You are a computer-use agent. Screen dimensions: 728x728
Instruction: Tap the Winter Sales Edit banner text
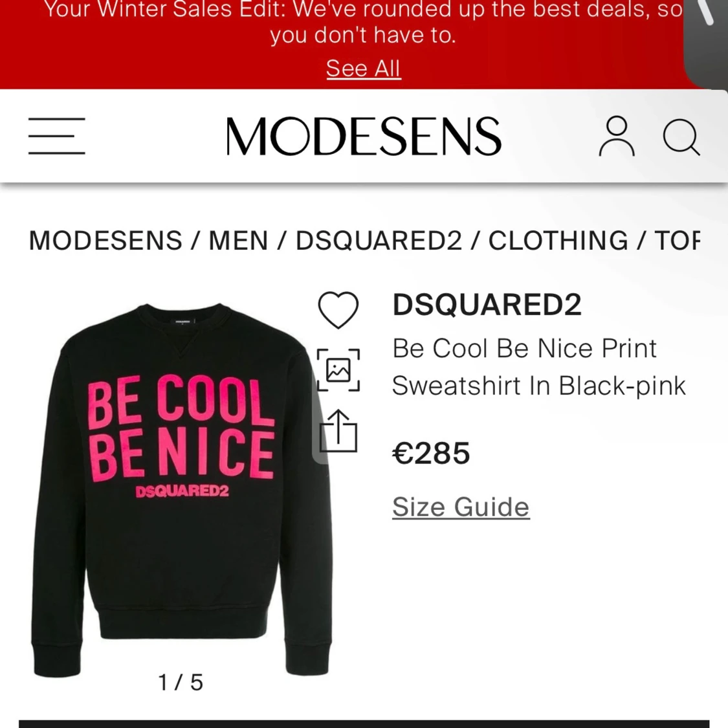click(x=364, y=22)
